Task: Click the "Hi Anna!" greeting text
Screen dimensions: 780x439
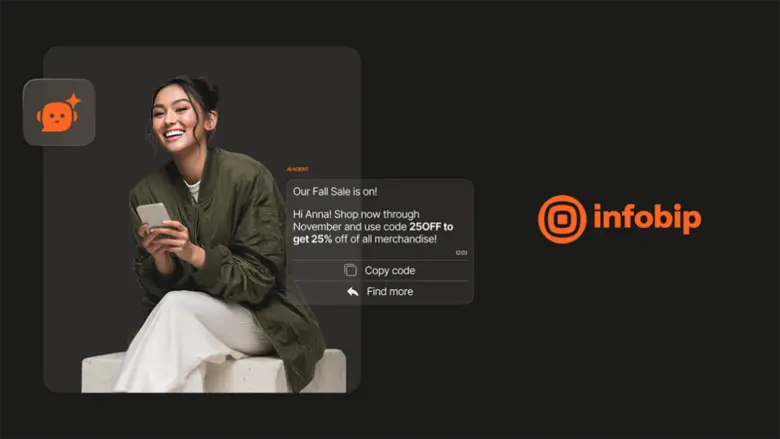Action: [315, 214]
